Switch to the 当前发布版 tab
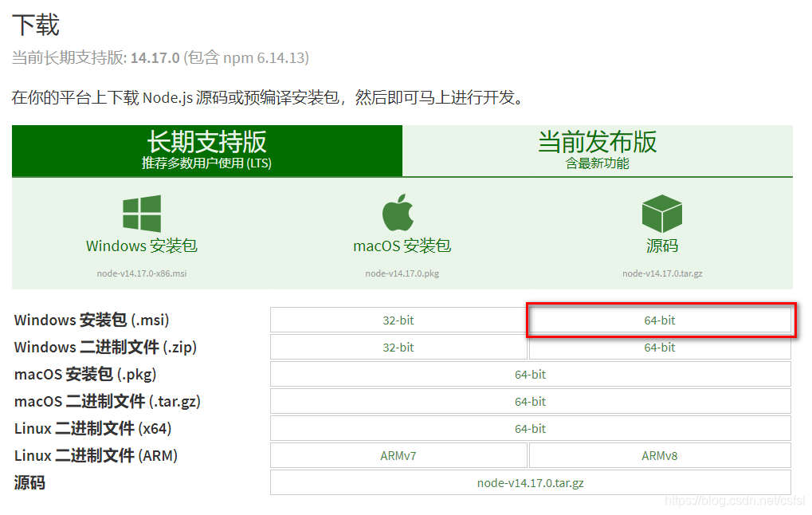812x515 pixels. pyautogui.click(x=598, y=150)
